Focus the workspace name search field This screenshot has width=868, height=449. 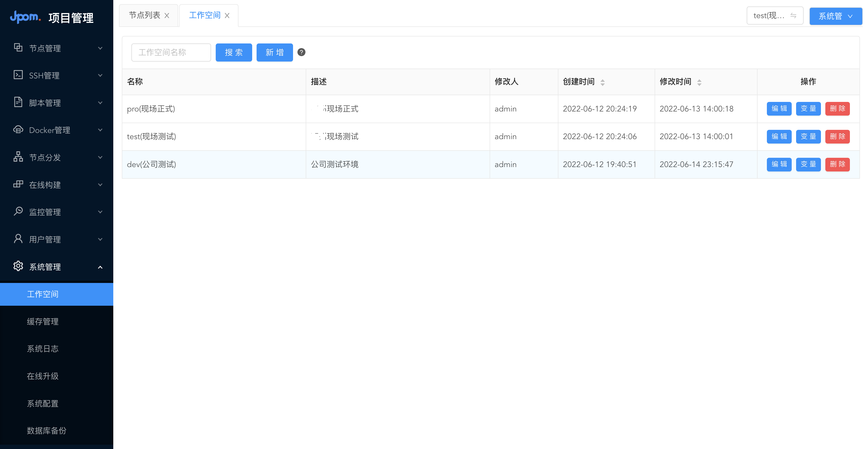171,52
